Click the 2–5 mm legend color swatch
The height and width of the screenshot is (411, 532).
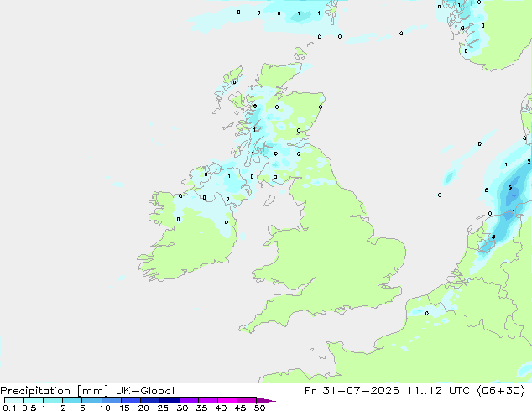pos(72,400)
